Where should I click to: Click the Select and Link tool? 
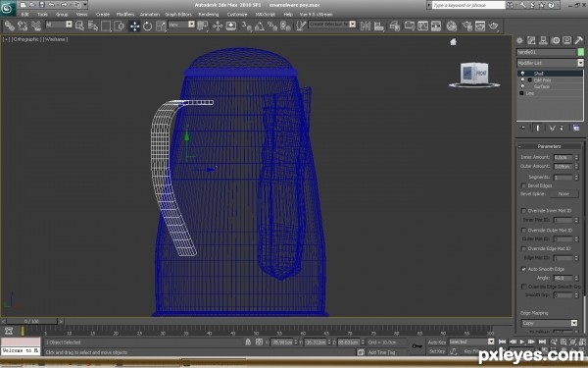click(10, 26)
